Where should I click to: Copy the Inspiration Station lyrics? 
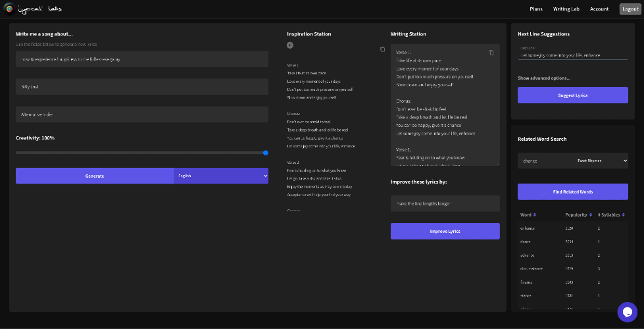point(382,49)
